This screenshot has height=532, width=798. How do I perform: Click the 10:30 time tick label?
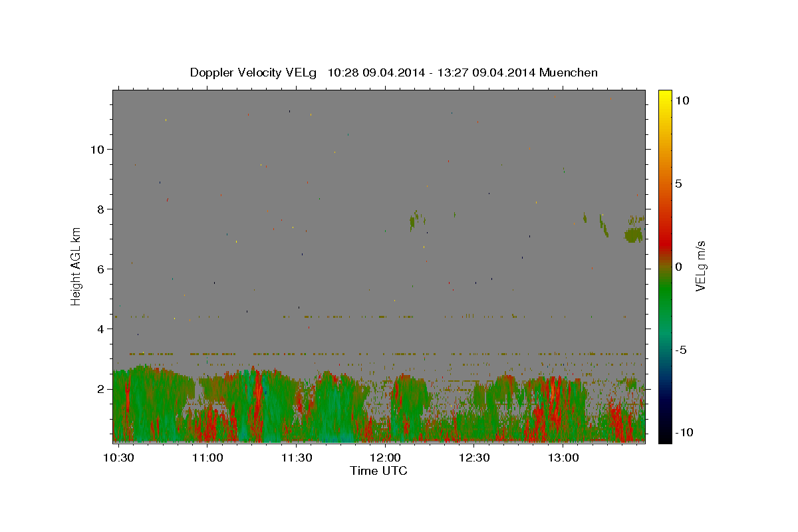tap(120, 458)
